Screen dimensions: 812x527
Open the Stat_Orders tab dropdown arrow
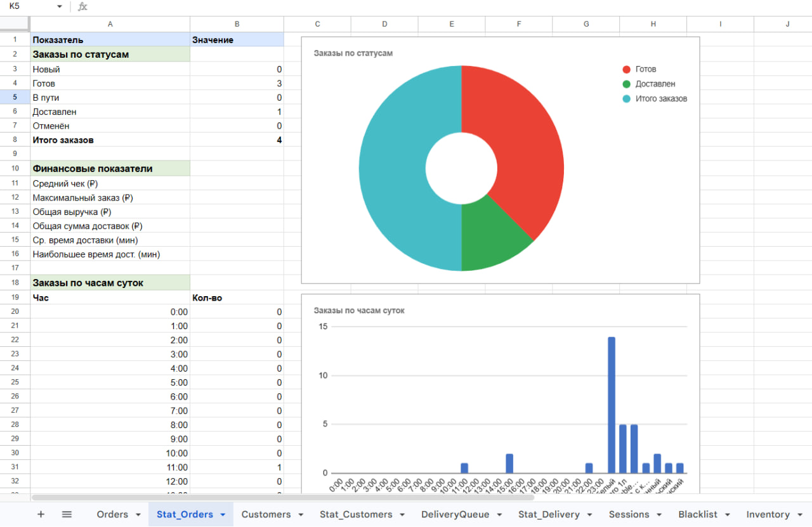click(x=223, y=515)
